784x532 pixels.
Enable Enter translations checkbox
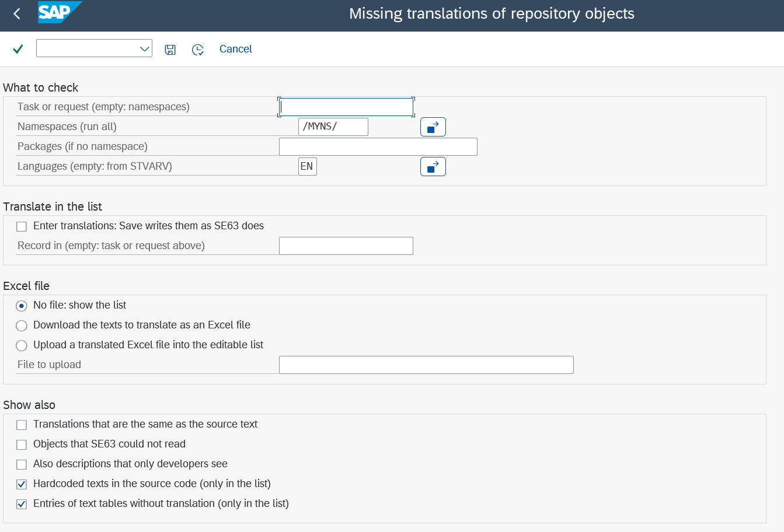click(x=22, y=226)
